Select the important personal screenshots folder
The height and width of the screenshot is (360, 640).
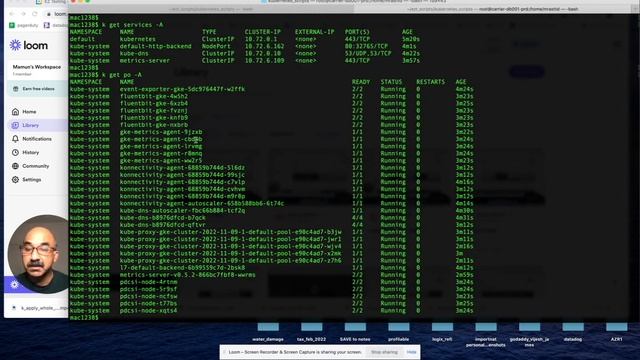(486, 334)
